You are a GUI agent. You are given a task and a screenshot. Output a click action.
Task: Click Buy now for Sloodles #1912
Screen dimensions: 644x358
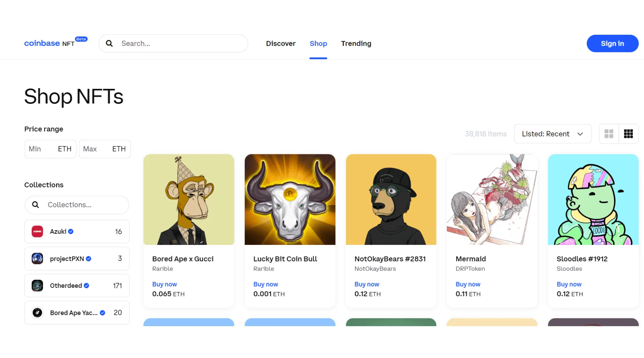click(x=569, y=284)
